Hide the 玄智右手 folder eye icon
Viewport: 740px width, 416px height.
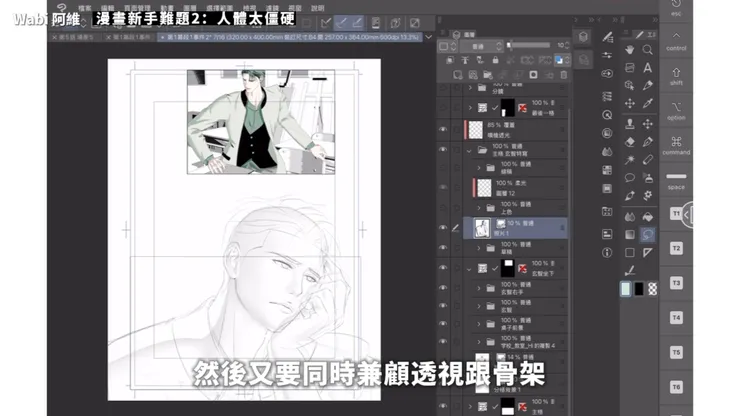[443, 288]
